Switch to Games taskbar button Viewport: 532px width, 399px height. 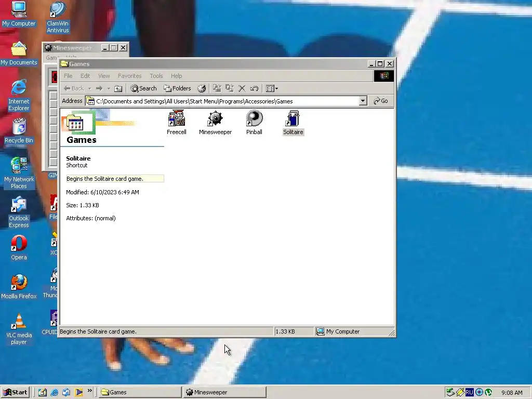140,392
